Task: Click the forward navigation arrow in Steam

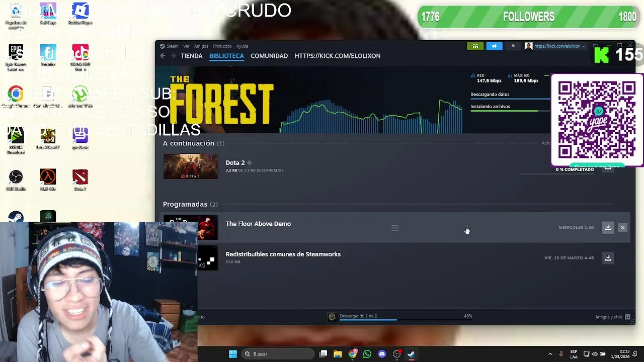Action: (x=173, y=56)
